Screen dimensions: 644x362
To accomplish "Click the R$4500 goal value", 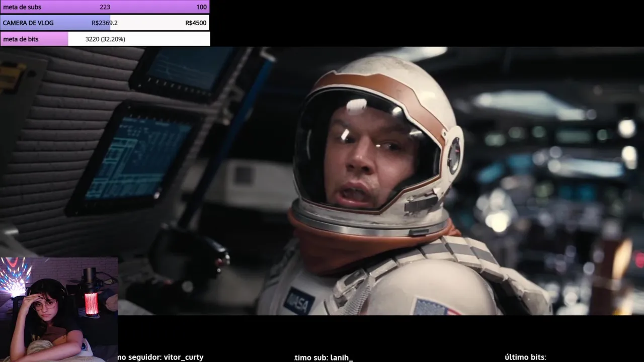I will pyautogui.click(x=196, y=23).
